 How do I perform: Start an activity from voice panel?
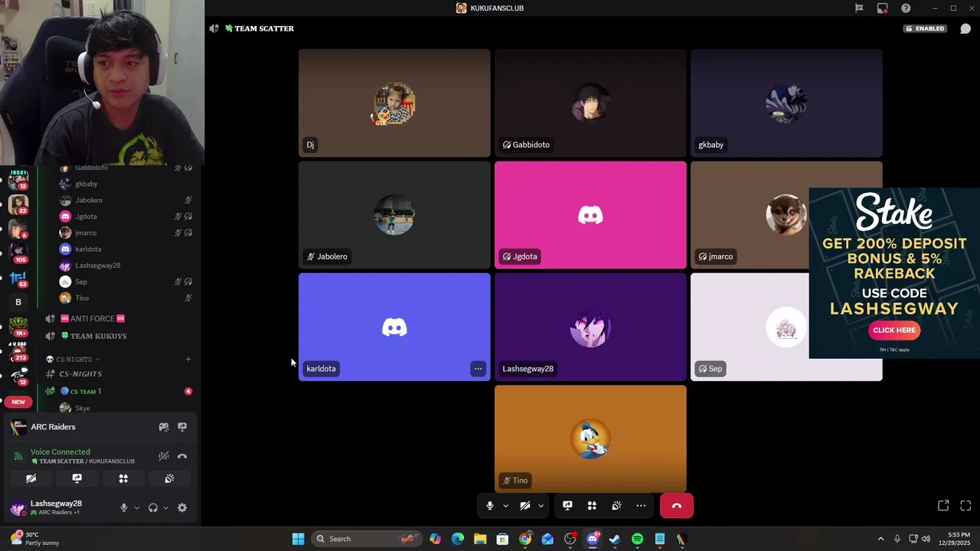pos(123,478)
